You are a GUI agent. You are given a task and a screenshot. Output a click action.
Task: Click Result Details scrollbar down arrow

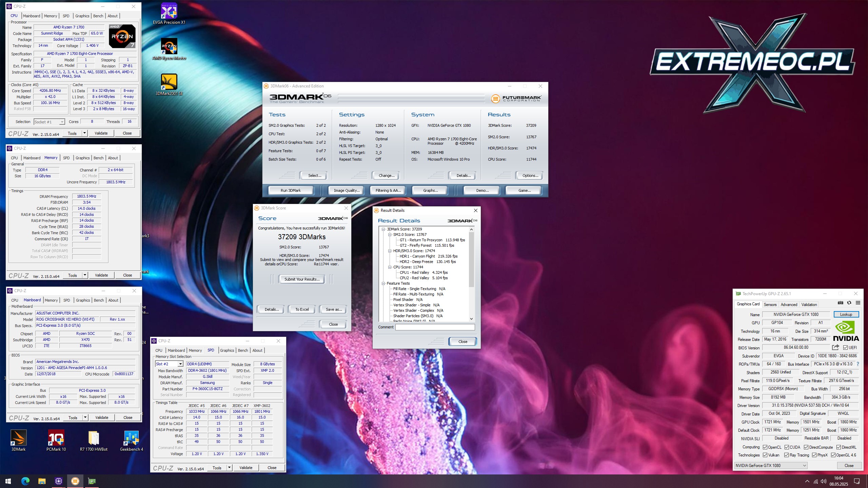pyautogui.click(x=471, y=319)
